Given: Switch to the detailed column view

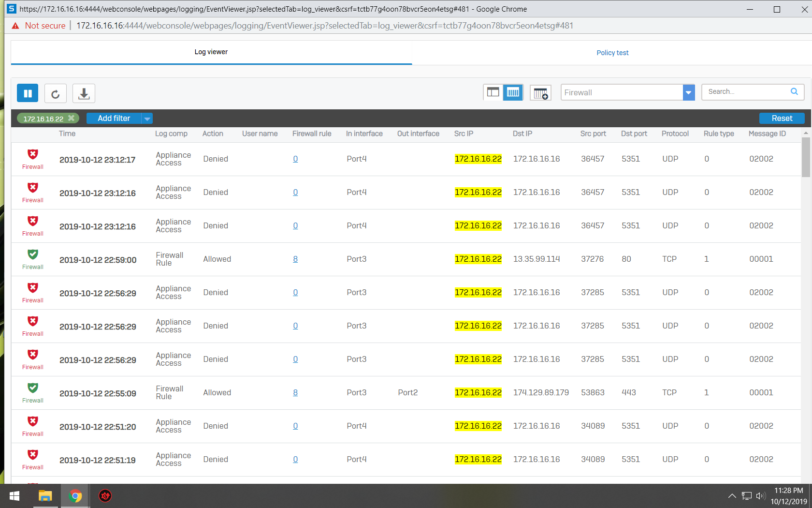Looking at the screenshot, I should [x=513, y=92].
